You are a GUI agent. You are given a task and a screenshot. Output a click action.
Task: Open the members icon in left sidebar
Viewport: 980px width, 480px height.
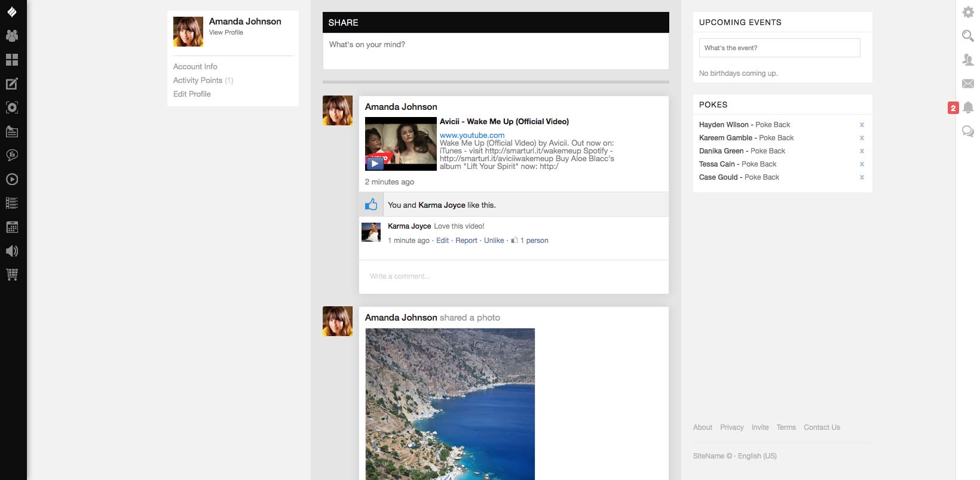point(12,36)
